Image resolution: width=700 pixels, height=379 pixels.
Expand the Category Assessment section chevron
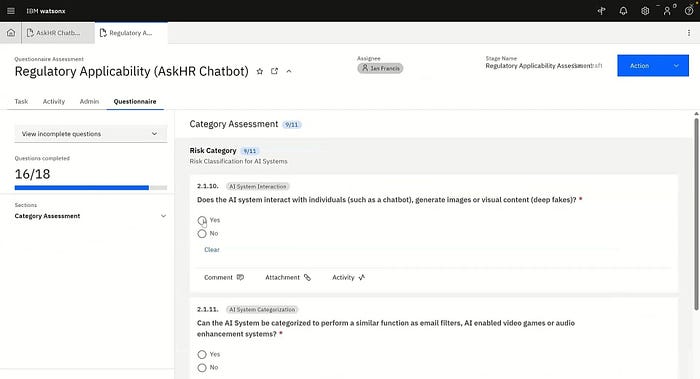pos(163,216)
